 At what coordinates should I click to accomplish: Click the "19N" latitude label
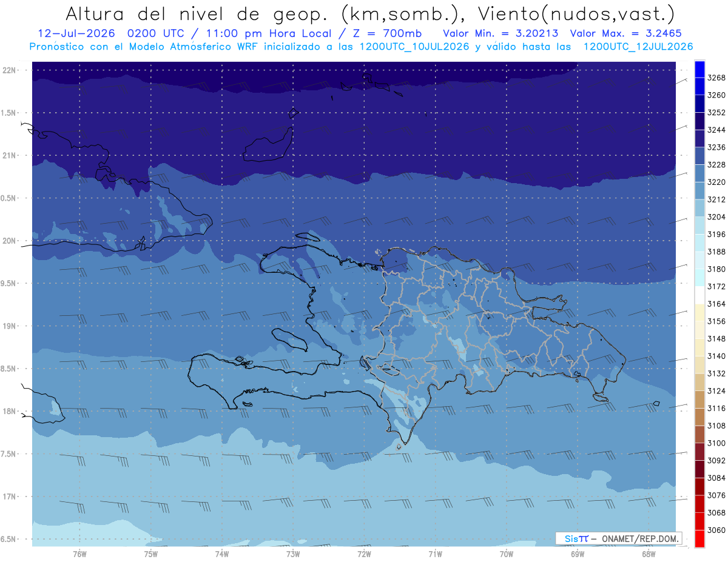[x=8, y=326]
